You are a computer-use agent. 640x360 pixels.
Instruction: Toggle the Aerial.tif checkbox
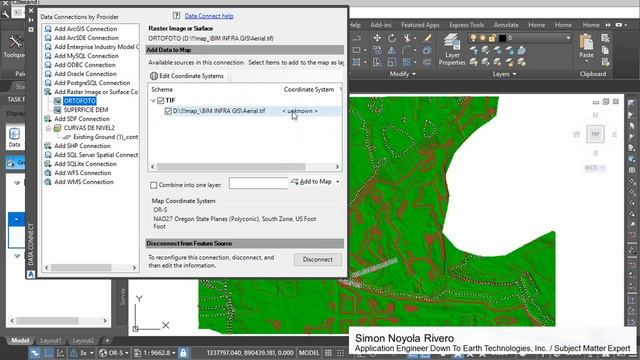click(x=168, y=111)
